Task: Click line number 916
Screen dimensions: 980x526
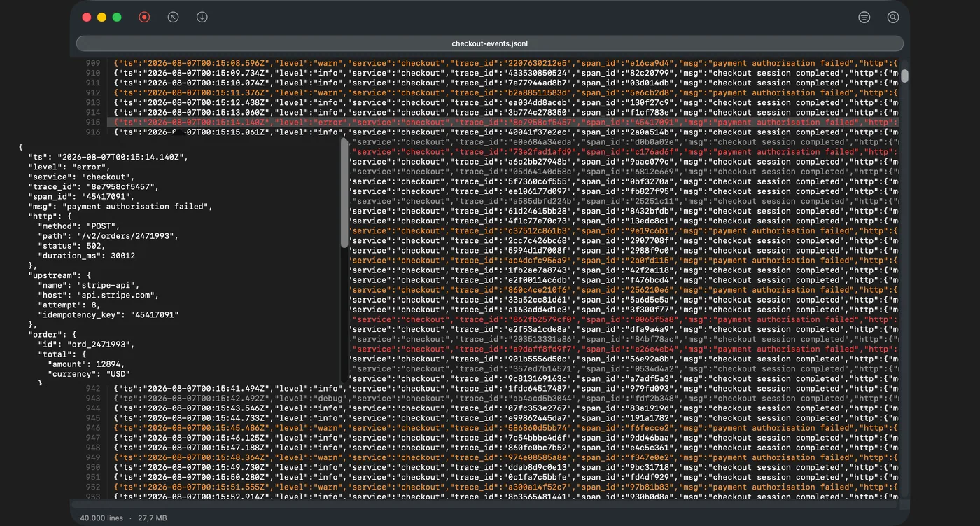Action: pos(92,132)
